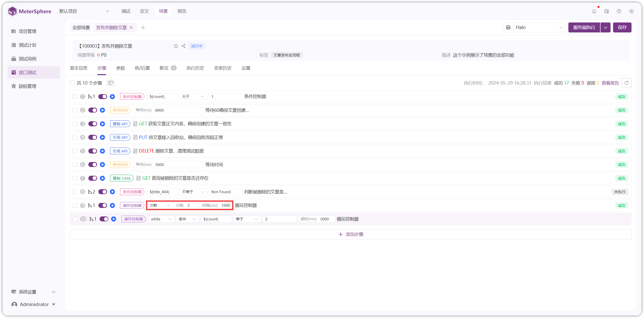Image resolution: width=644 pixels, height=318 pixels.
Task: Click the share icon next to the scenario title
Action: pos(183,46)
